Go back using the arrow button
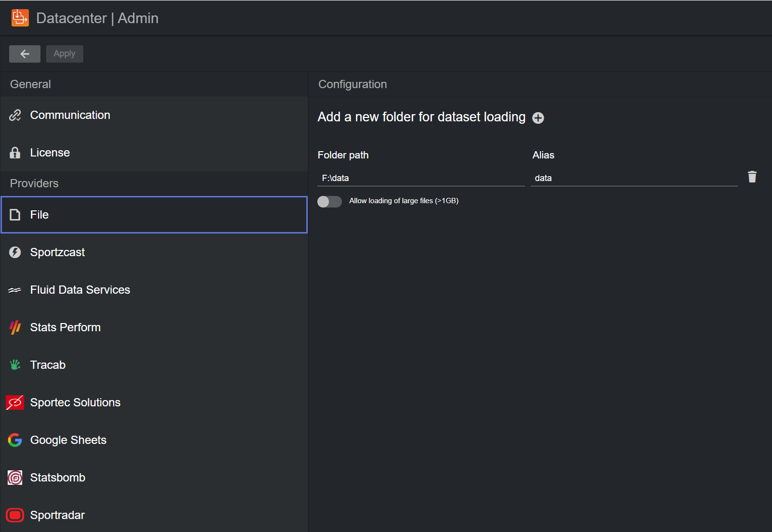Viewport: 772px width, 532px height. (x=25, y=54)
